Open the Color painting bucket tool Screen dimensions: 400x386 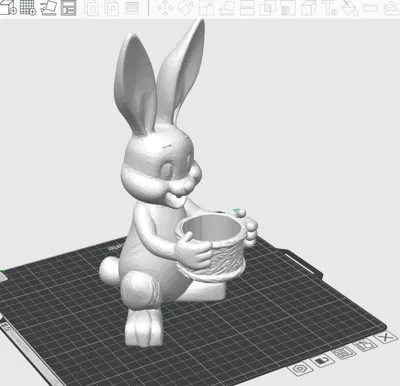[350, 8]
